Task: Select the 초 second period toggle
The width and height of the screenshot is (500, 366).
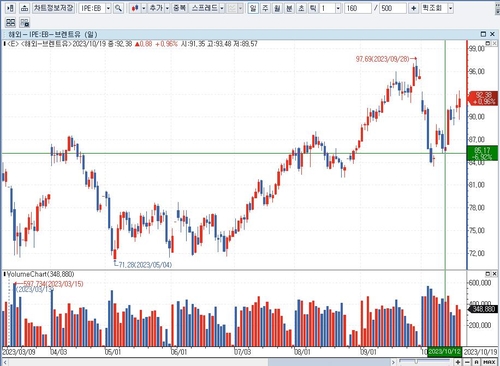Action: tap(301, 8)
